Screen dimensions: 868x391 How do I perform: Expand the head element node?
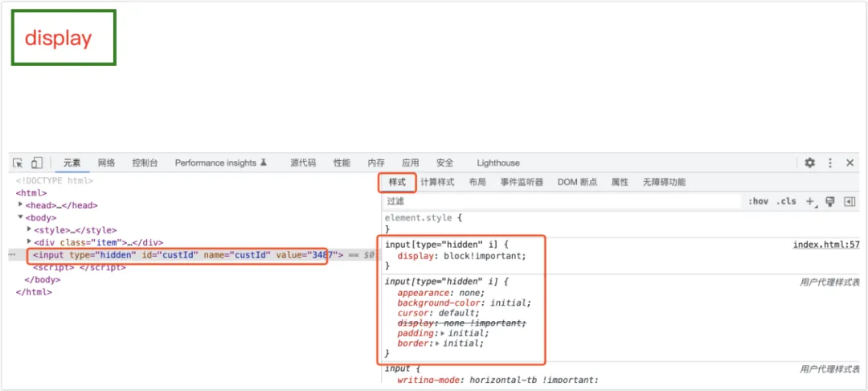point(21,205)
